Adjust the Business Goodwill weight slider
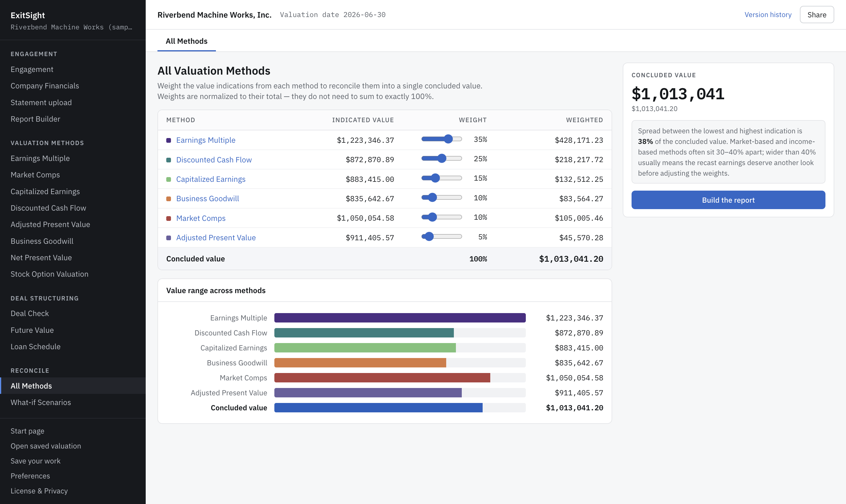This screenshot has width=846, height=504. click(x=442, y=197)
